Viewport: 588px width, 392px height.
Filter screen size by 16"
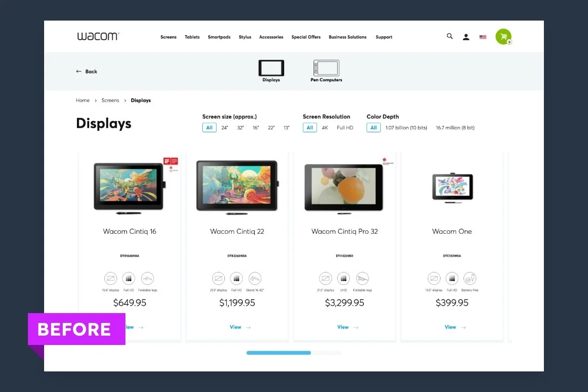click(x=256, y=127)
